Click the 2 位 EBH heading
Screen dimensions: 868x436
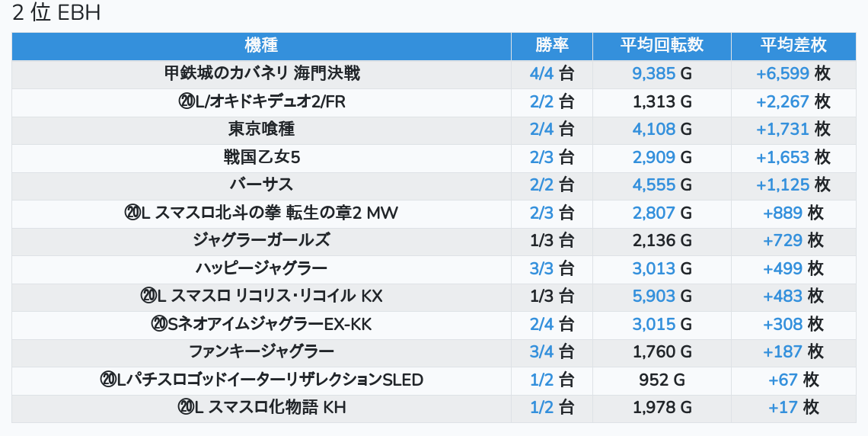pyautogui.click(x=56, y=13)
